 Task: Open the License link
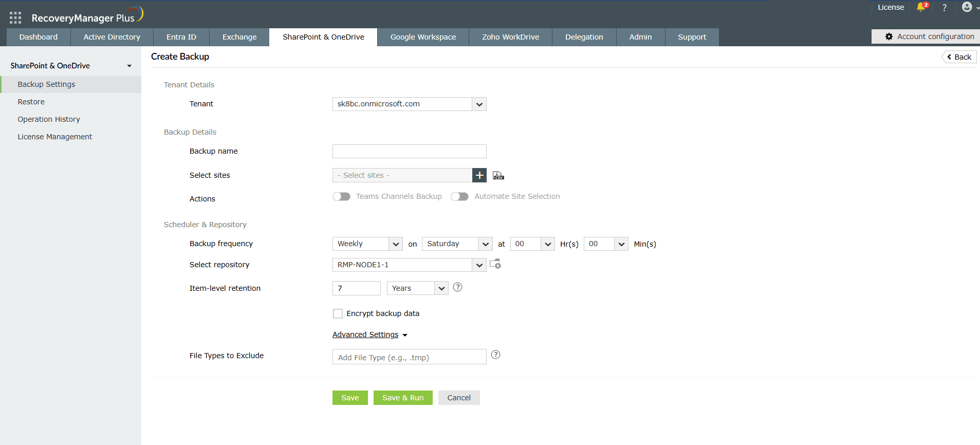click(x=891, y=7)
